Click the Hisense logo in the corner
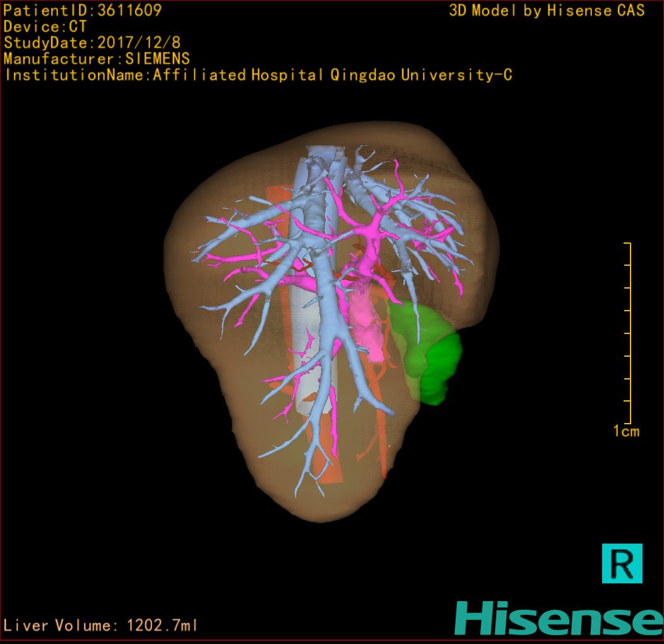Screen dimensions: 664x644 pos(559,618)
